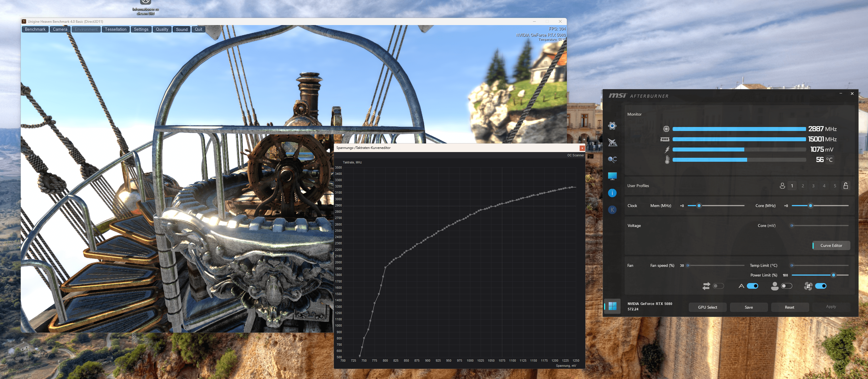
Task: Select user profile 5
Action: [x=835, y=186]
